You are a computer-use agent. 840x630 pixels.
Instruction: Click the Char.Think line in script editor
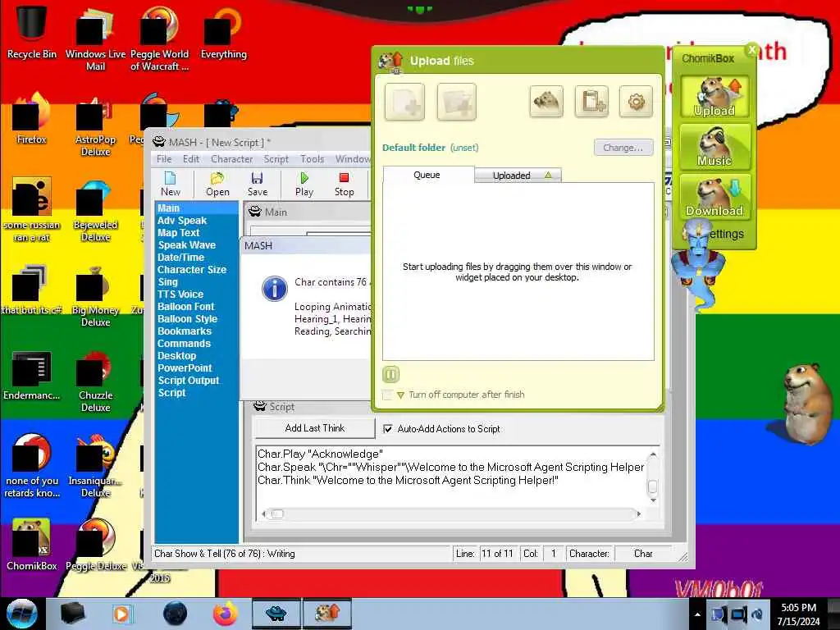[408, 480]
